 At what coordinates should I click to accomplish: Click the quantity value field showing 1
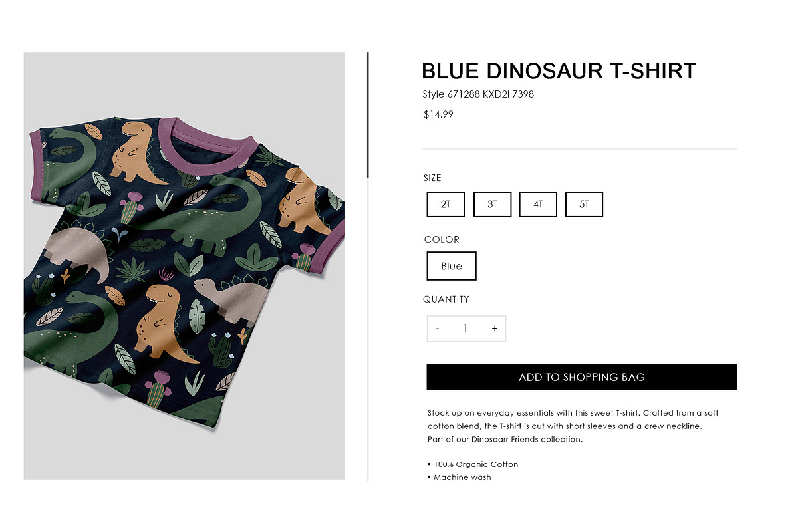[x=465, y=329]
